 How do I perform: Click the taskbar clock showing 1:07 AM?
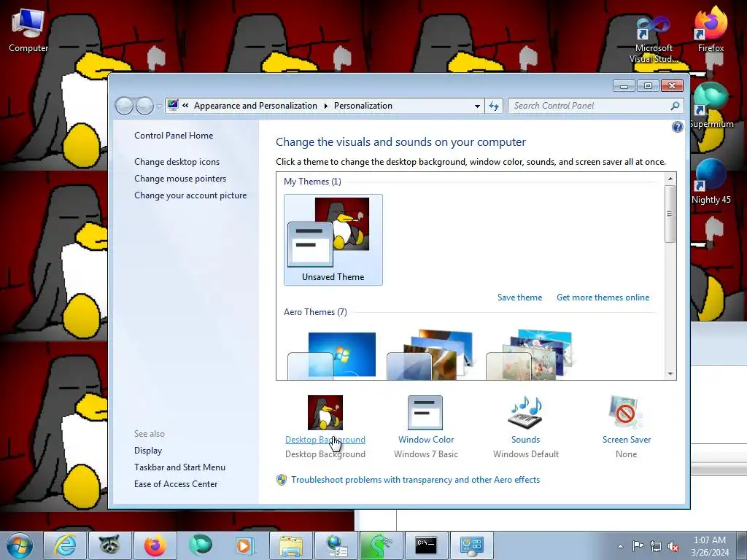pos(709,546)
